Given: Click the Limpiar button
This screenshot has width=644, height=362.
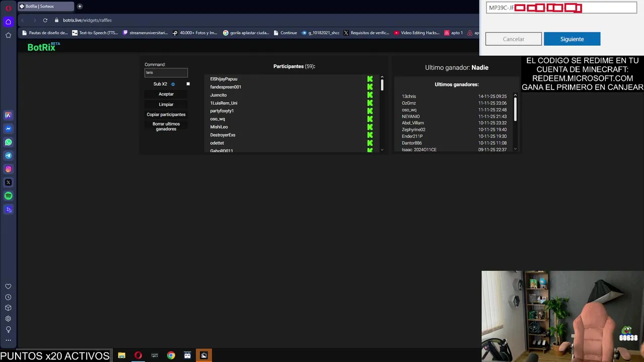Looking at the screenshot, I should pos(166,105).
